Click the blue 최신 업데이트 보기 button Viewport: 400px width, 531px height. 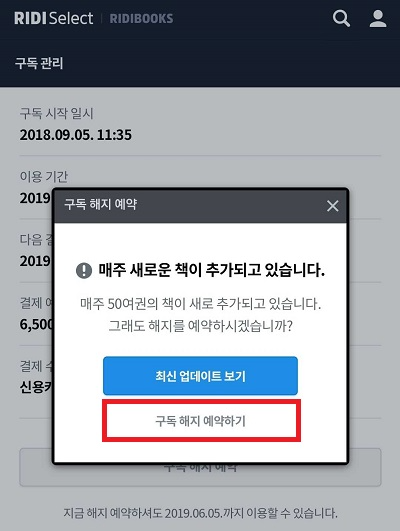tap(201, 376)
